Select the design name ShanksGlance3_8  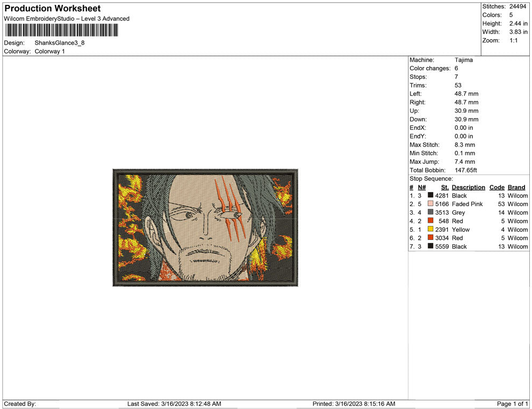click(x=59, y=43)
